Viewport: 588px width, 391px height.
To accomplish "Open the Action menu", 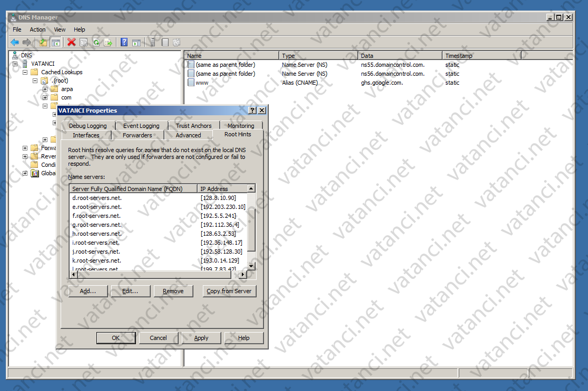I will click(37, 29).
